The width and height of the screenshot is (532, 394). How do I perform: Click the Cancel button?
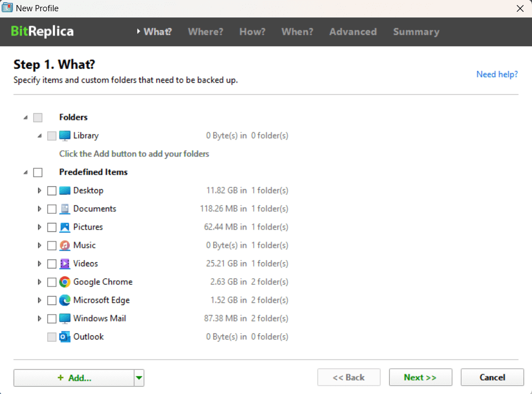click(492, 378)
